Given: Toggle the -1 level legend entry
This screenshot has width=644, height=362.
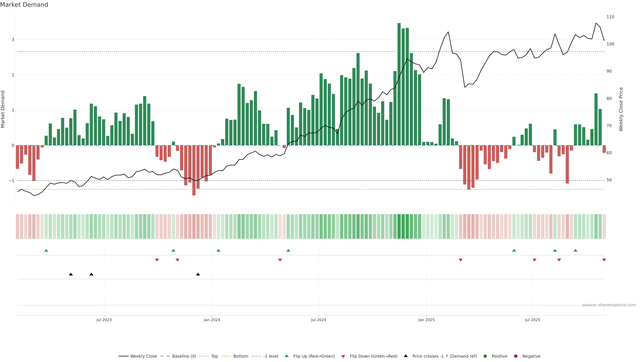Looking at the screenshot, I should click(x=271, y=356).
